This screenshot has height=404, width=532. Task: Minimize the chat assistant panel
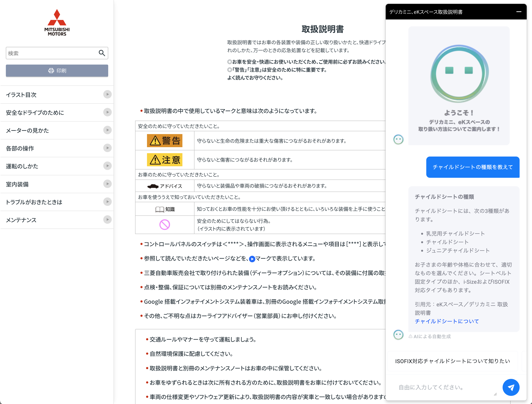click(519, 11)
